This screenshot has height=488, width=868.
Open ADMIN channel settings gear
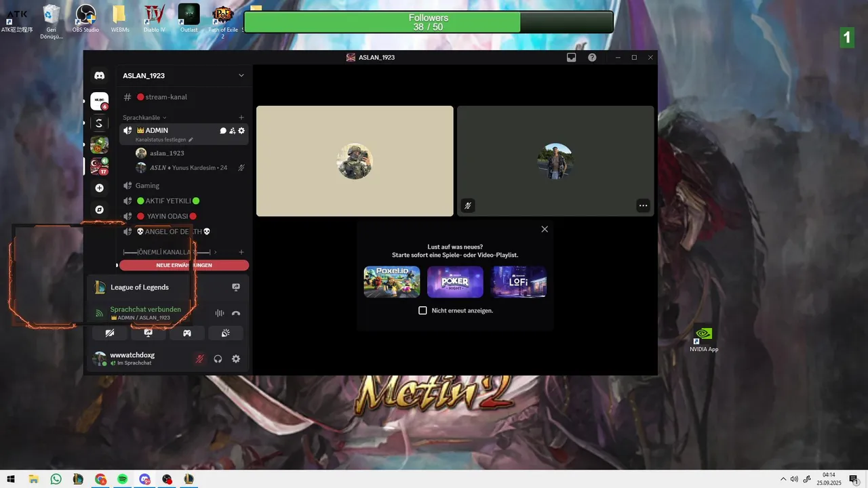tap(241, 131)
